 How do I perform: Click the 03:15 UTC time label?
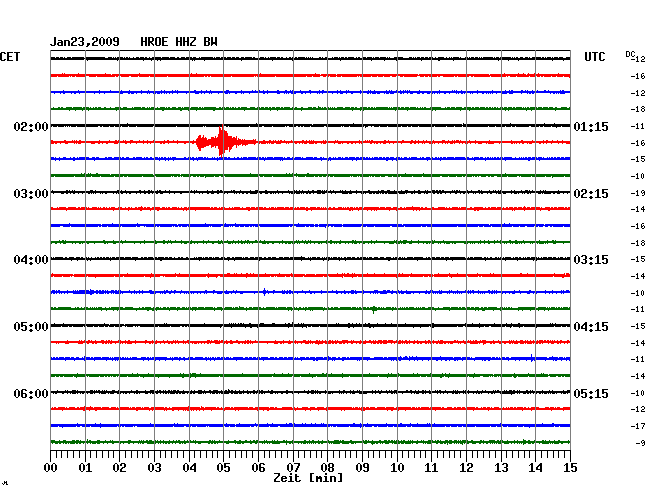pyautogui.click(x=591, y=260)
